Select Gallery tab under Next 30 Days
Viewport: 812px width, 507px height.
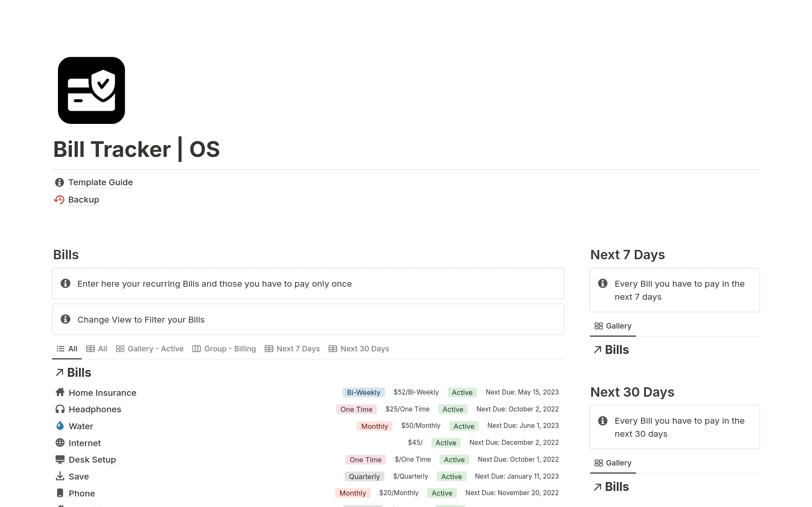pos(613,463)
